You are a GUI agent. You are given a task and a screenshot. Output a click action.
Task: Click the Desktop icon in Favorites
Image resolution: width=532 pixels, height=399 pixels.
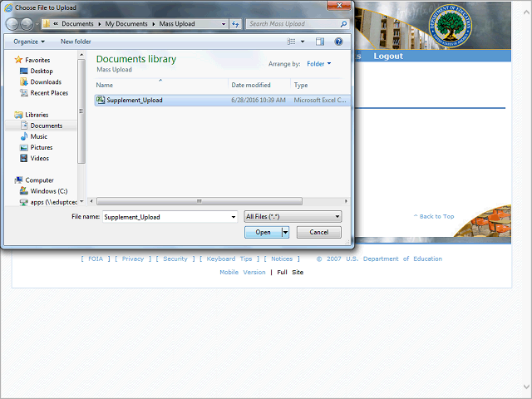tap(24, 71)
